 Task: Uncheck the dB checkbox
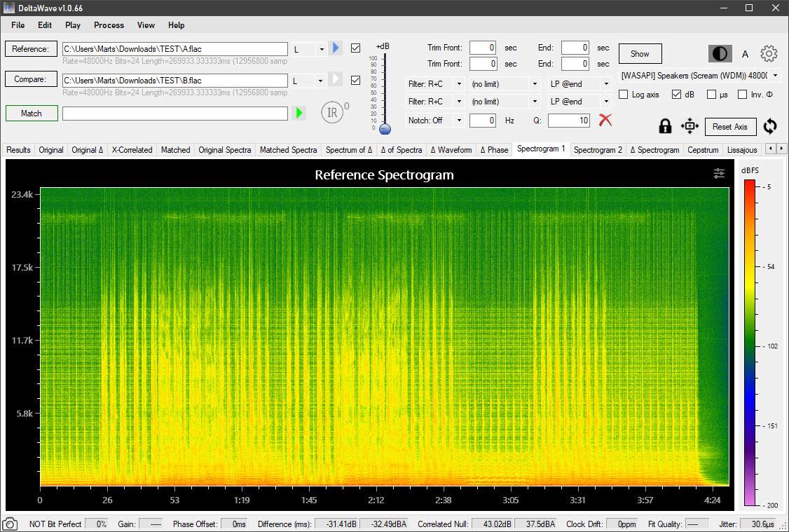click(676, 95)
